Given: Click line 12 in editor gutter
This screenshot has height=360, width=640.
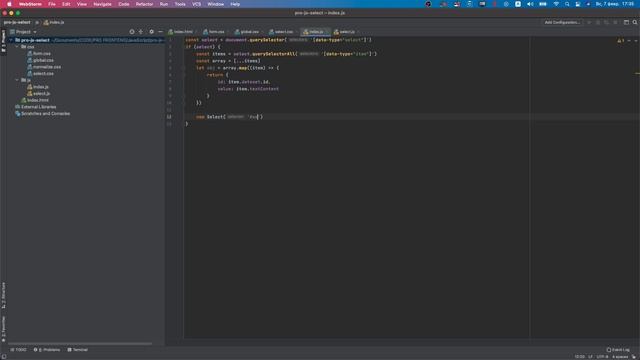Looking at the screenshot, I should click(169, 117).
